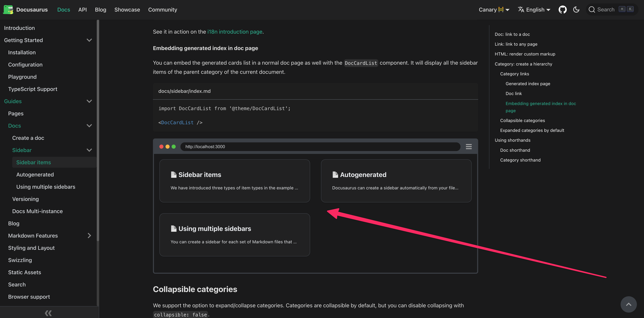Focus the Search input field

(612, 10)
